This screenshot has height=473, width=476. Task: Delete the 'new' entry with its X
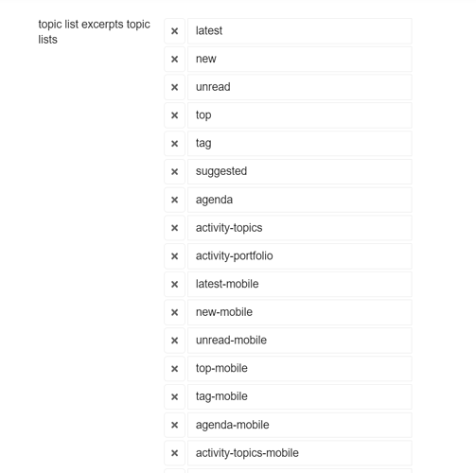[x=174, y=59]
